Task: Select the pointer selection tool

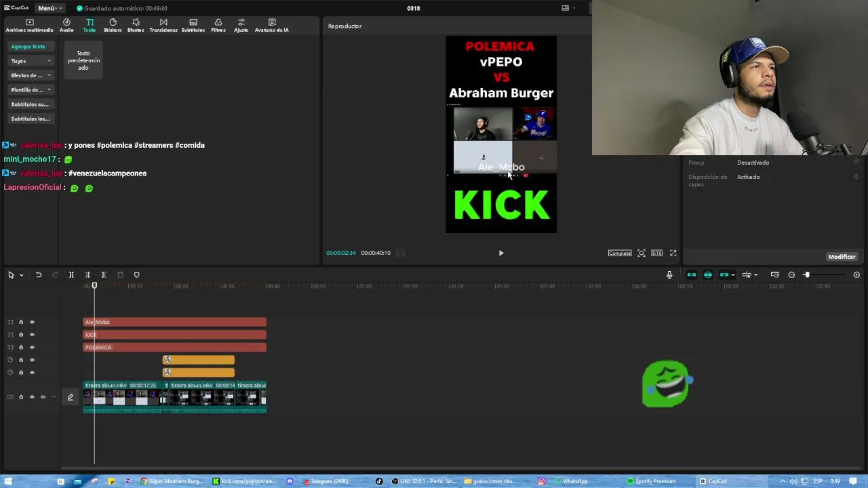Action: 11,274
